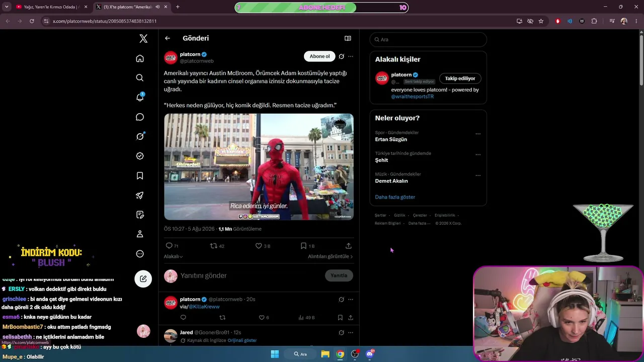Open three-dot menu on Jared's reply
Screen dimensions: 644x362
[351, 332]
